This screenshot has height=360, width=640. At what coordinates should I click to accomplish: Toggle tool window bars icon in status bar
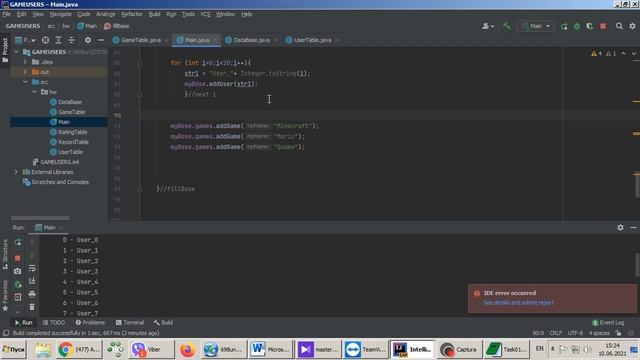pyautogui.click(x=6, y=333)
